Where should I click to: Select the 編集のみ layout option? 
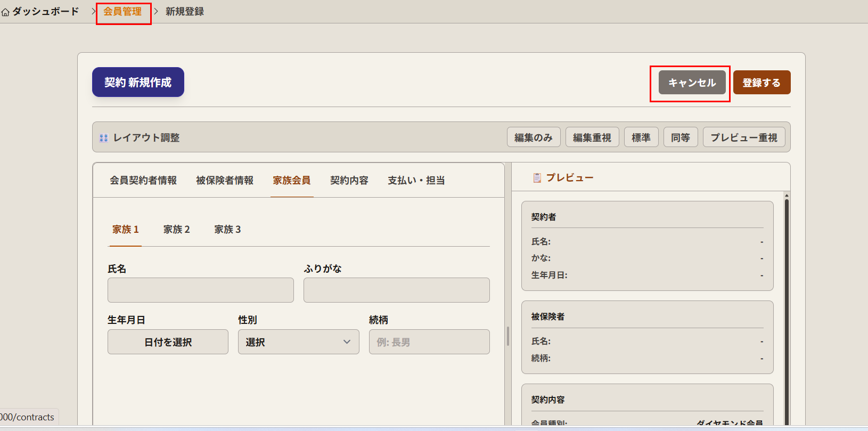[533, 137]
